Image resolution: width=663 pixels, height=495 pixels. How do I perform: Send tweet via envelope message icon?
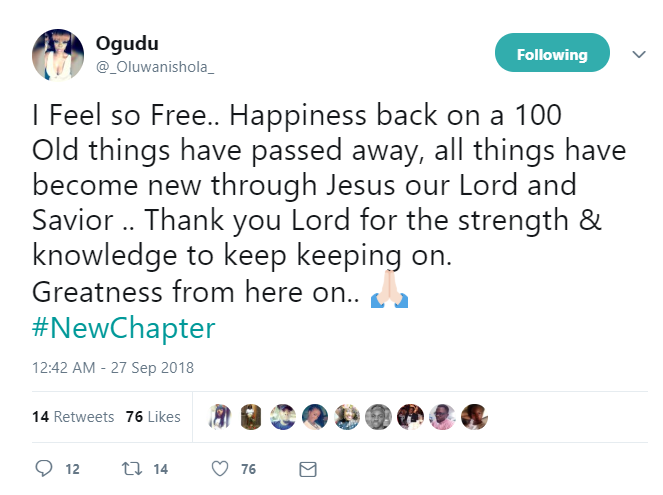click(308, 468)
